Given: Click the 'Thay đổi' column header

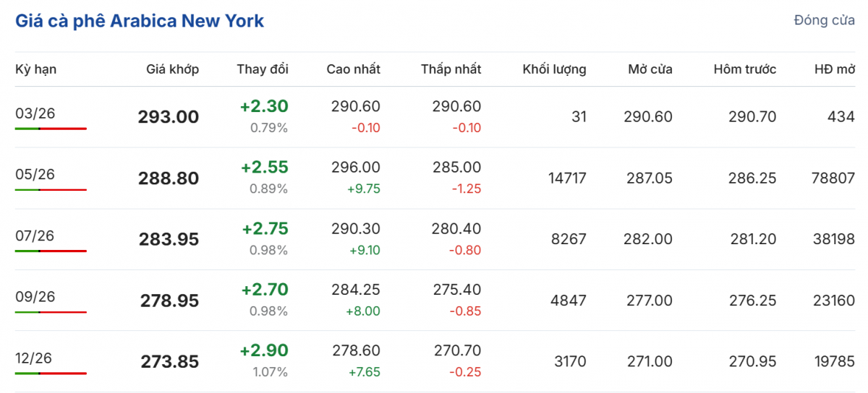Looking at the screenshot, I should (262, 69).
